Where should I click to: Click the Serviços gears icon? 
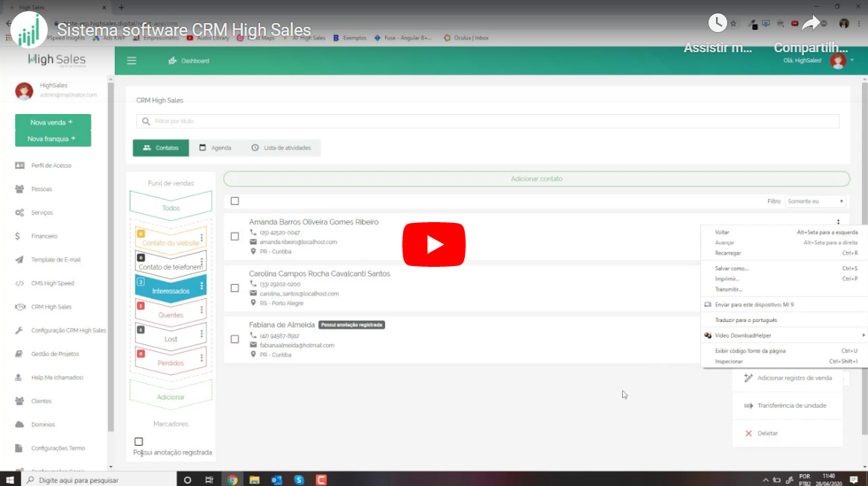pos(19,212)
